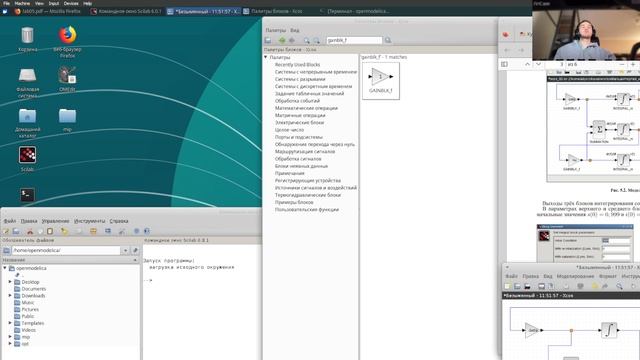Open the Инструменты menu in the Scilab console
The width and height of the screenshot is (640, 360).
[x=89, y=221]
